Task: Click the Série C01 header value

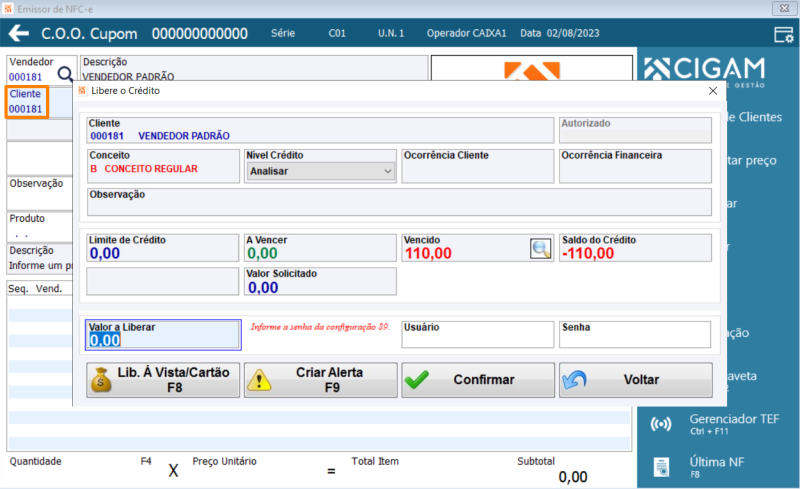Action: pos(337,33)
